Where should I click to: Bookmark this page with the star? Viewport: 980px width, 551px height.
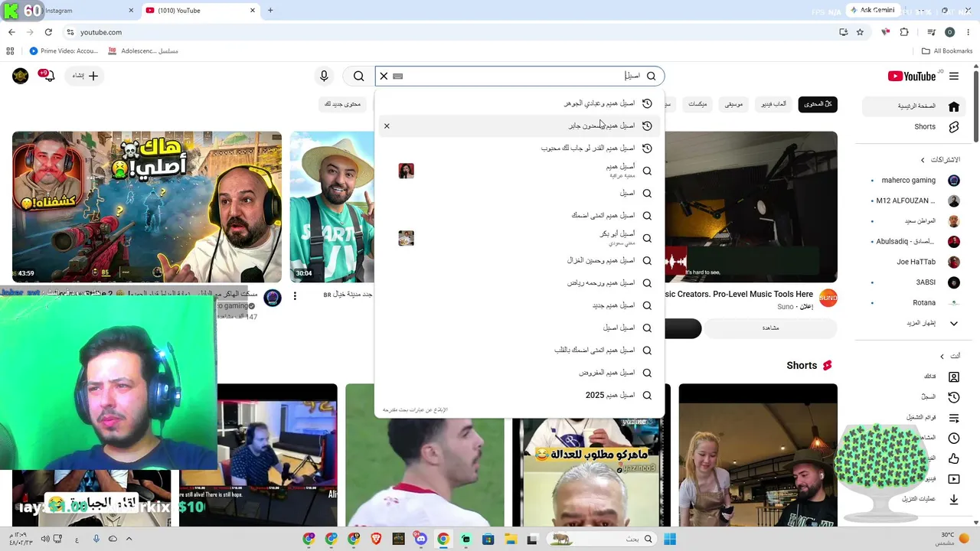coord(860,32)
